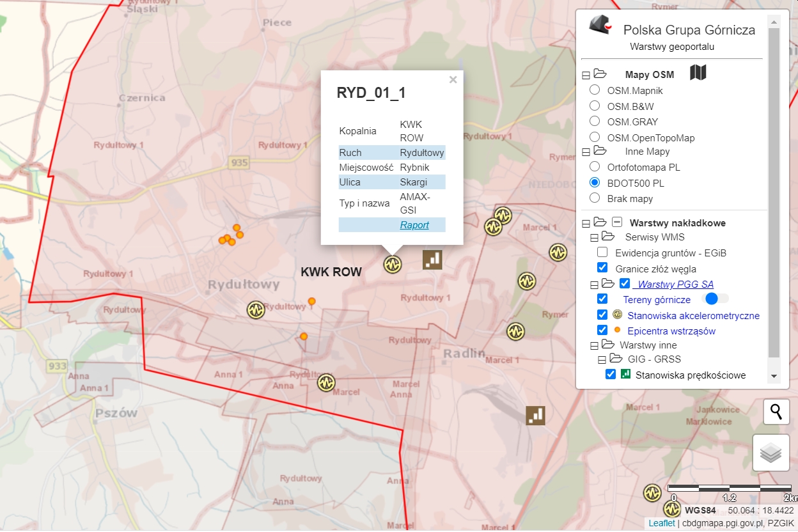Click the stacked layers button
The height and width of the screenshot is (532, 798).
pos(771,453)
